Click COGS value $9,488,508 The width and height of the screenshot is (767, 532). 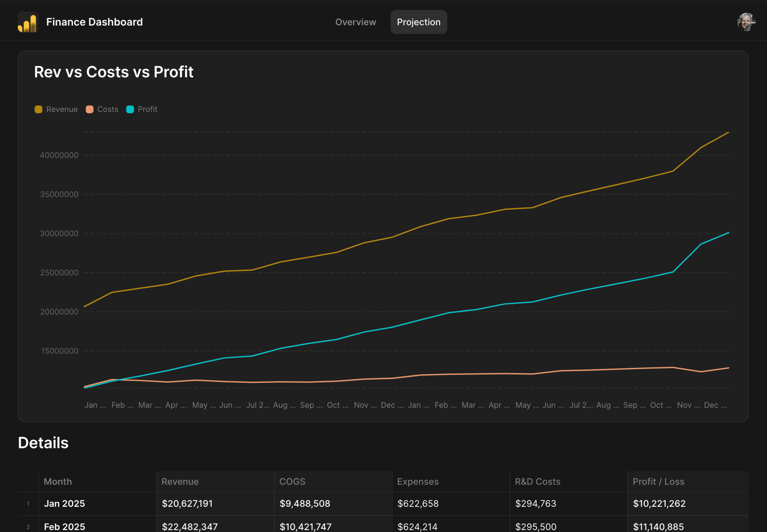pyautogui.click(x=305, y=504)
